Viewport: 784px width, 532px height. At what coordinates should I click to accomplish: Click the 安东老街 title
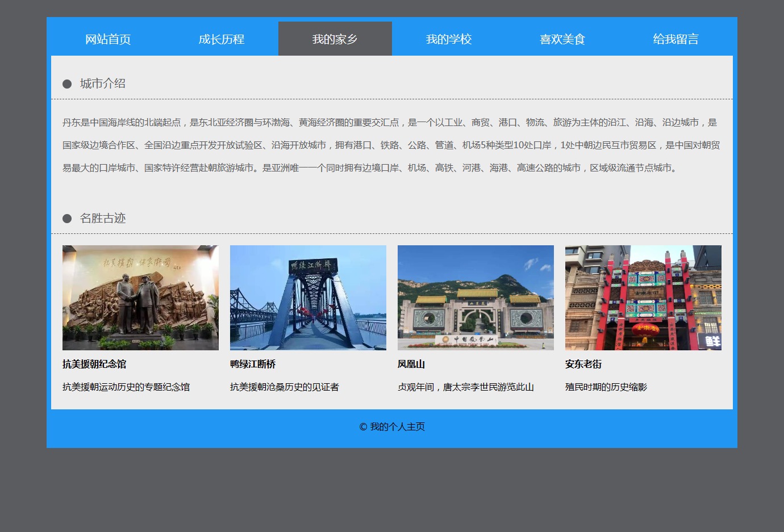point(583,364)
